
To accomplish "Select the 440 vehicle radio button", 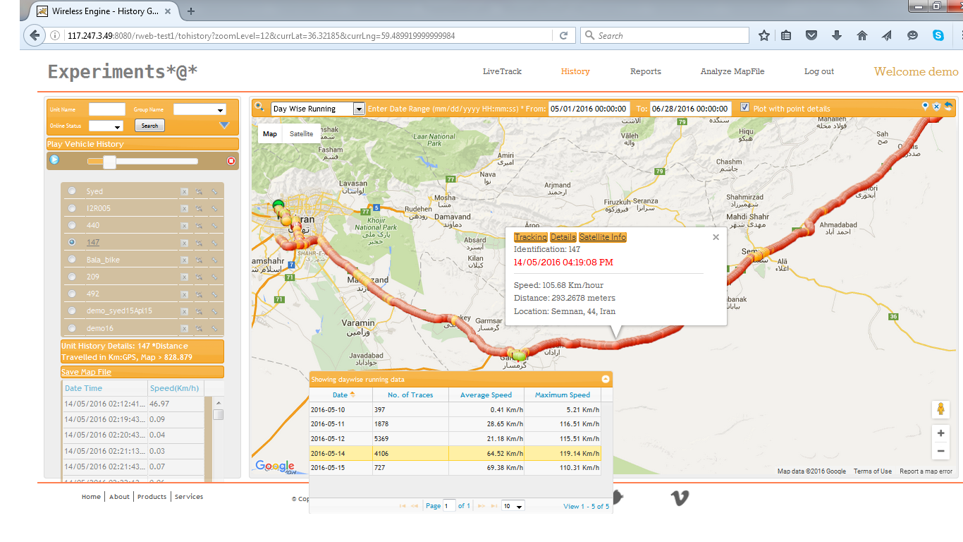I will [72, 225].
